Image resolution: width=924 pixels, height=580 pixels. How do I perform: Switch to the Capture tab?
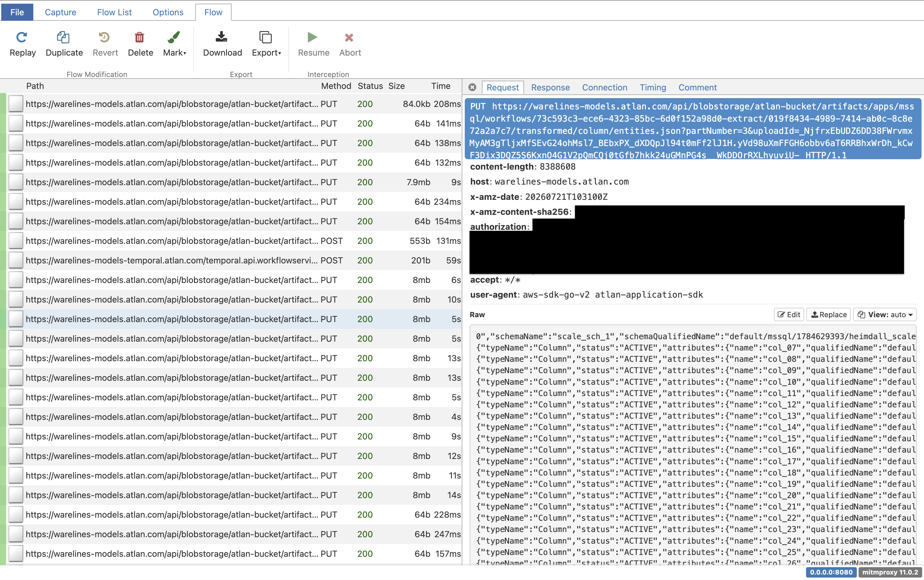(x=61, y=12)
